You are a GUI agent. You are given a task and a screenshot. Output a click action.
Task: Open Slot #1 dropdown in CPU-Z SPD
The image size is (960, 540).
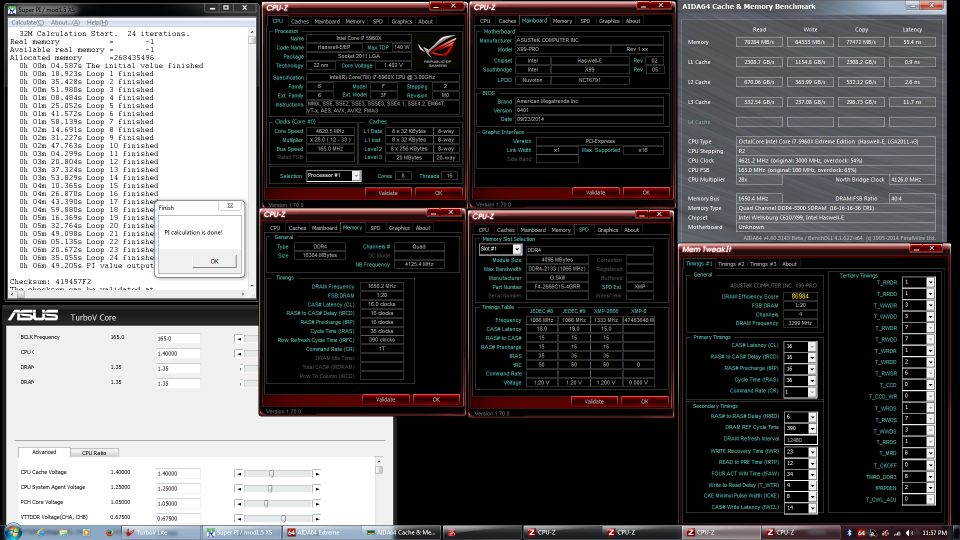tap(517, 249)
